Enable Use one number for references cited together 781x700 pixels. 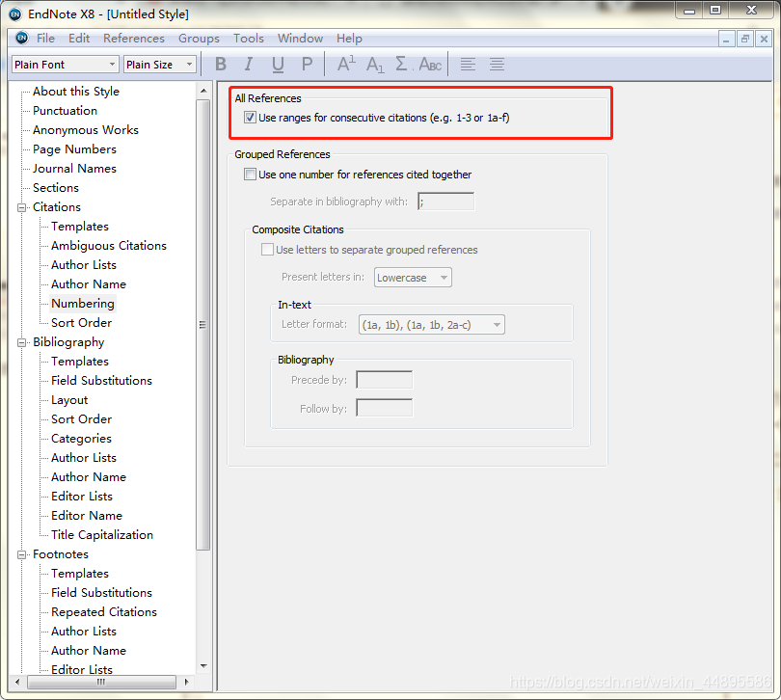[250, 175]
